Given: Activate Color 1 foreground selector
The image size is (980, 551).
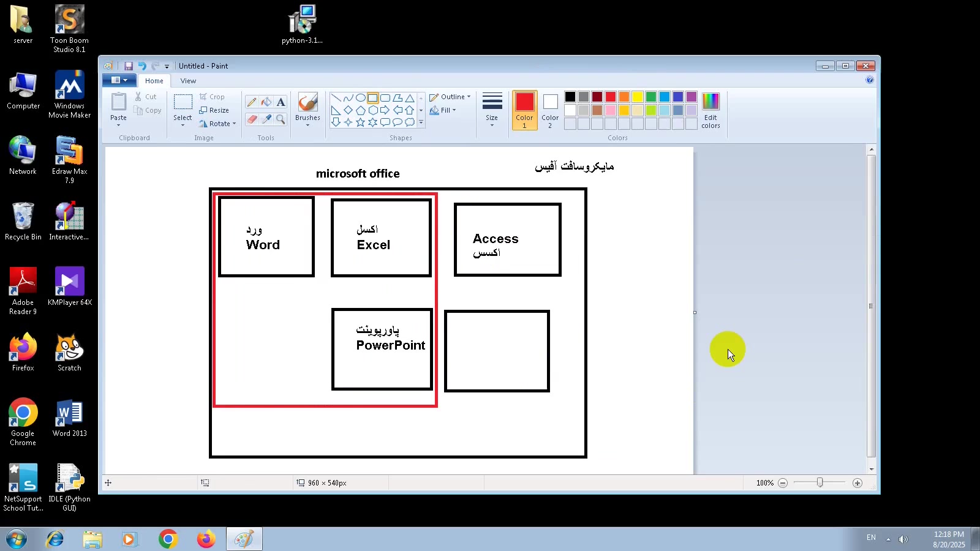Looking at the screenshot, I should [x=524, y=110].
